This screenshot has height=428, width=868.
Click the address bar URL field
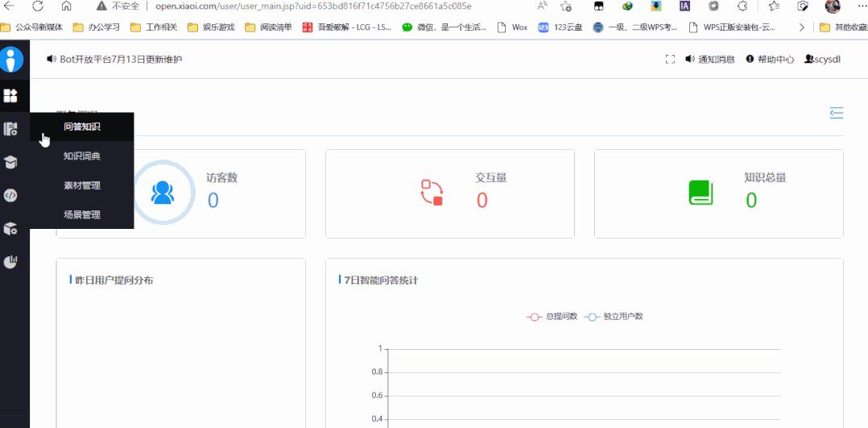point(313,6)
